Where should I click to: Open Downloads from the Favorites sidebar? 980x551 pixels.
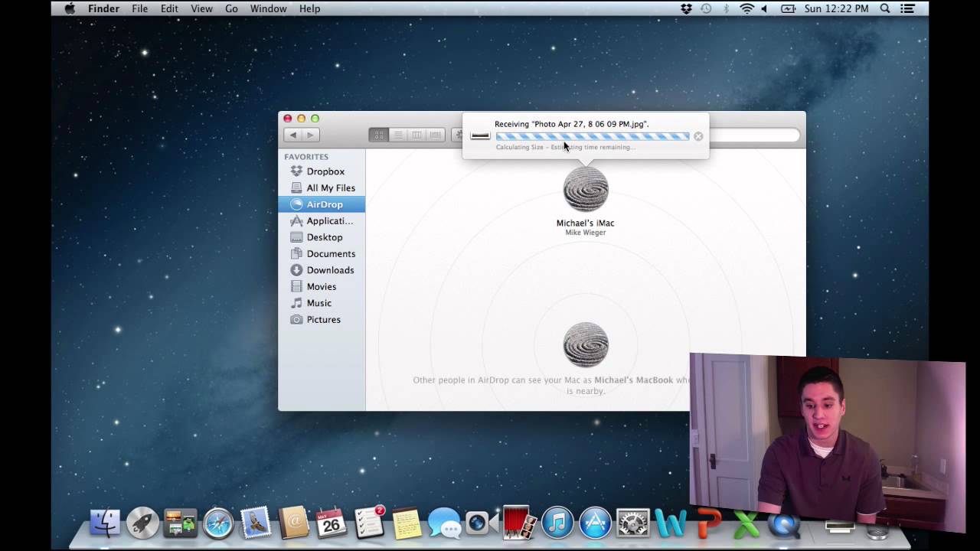[329, 270]
